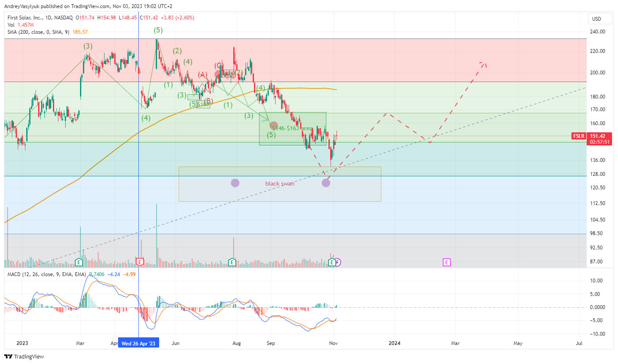Click the SMA (200, close, 0, SMA, 9) legend
The width and height of the screenshot is (618, 364).
tap(39, 32)
